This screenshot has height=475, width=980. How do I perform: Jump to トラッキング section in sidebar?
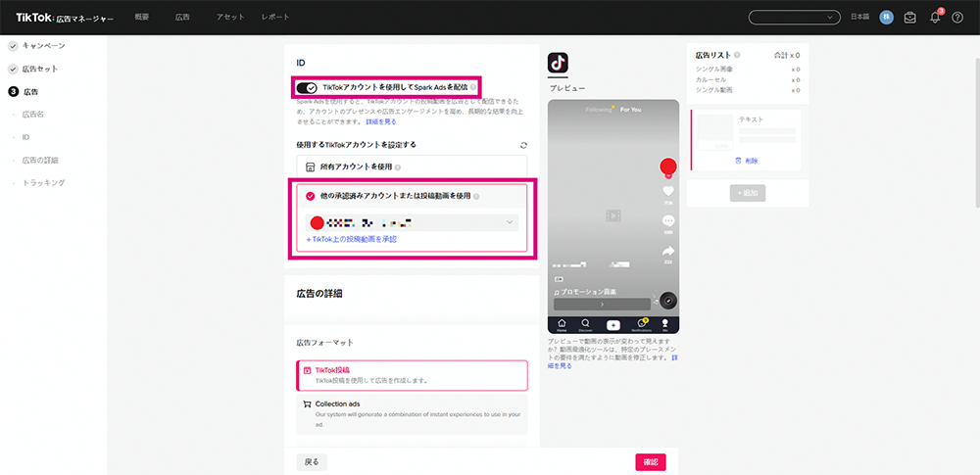pyautogui.click(x=43, y=182)
